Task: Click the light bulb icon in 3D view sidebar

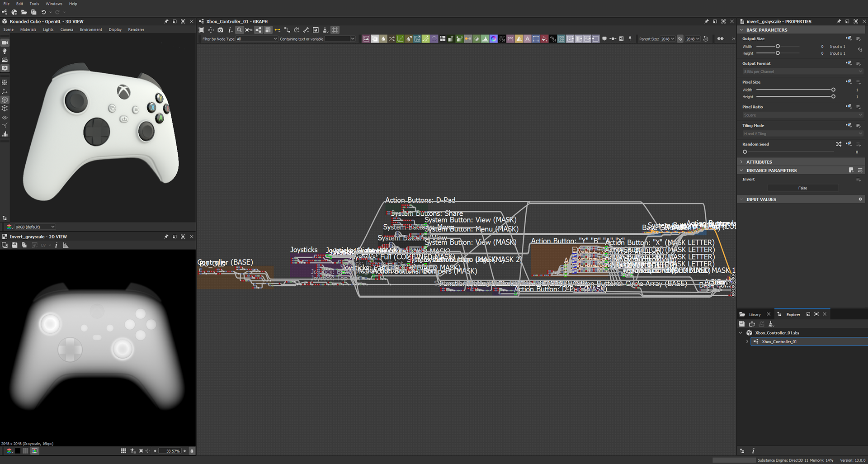Action: click(5, 51)
